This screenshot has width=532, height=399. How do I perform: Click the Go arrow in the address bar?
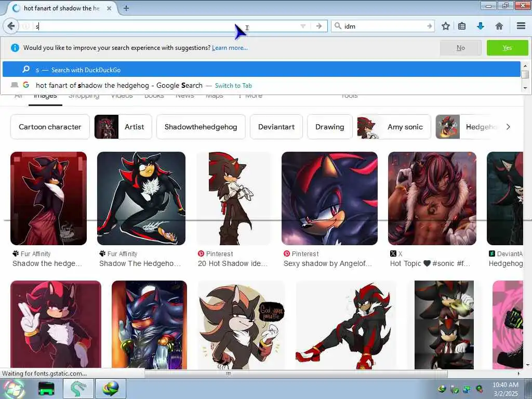[x=319, y=26]
